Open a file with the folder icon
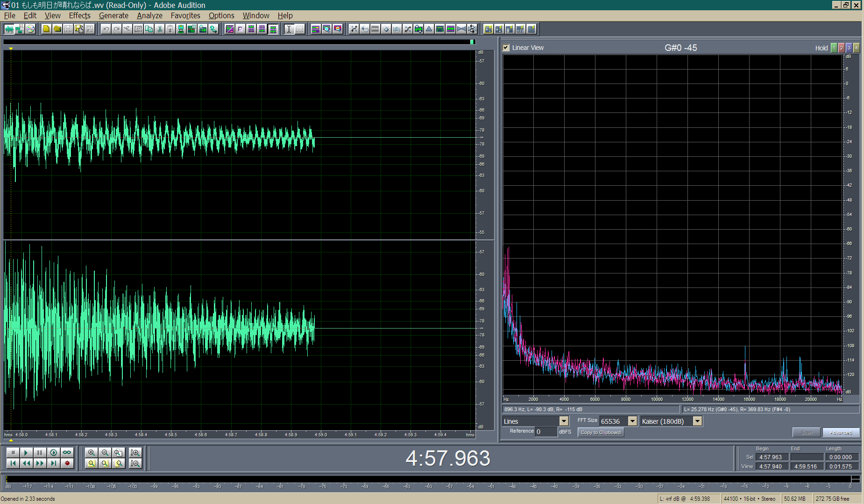 click(57, 29)
